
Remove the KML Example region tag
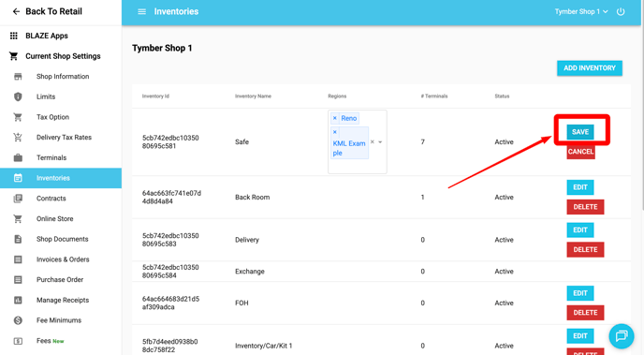(335, 132)
